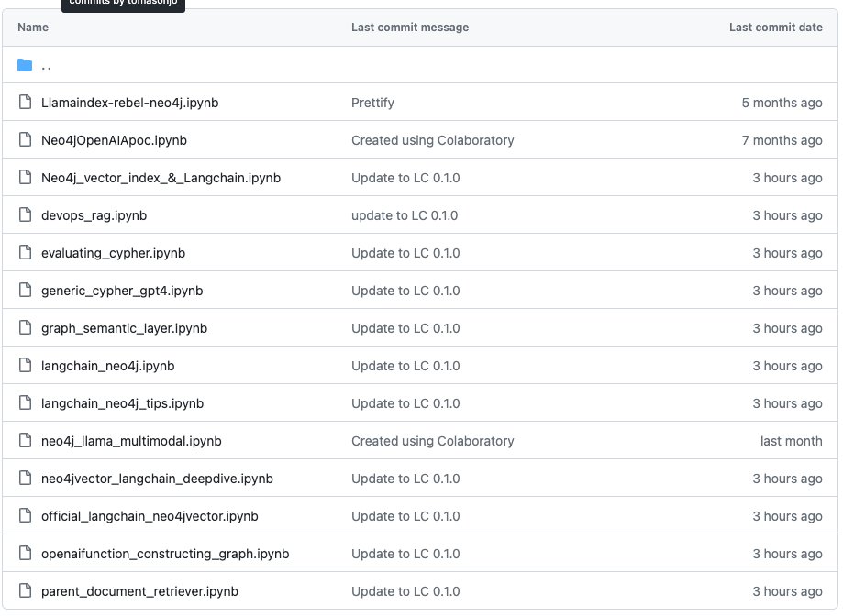Viewport: 843px width, 616px height.
Task: Click the file icon beside Neo4jOpenAIApoc.ipynb
Action: (25, 139)
